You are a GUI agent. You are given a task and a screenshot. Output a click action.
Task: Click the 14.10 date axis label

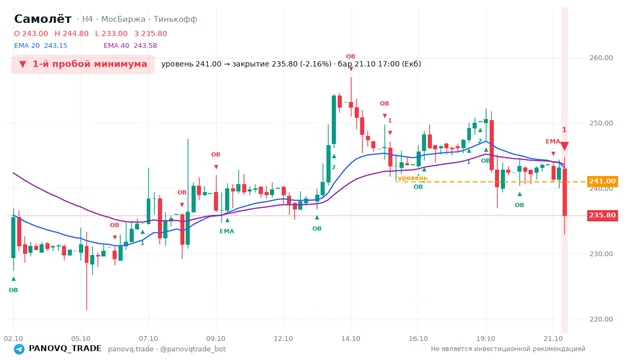click(x=351, y=339)
